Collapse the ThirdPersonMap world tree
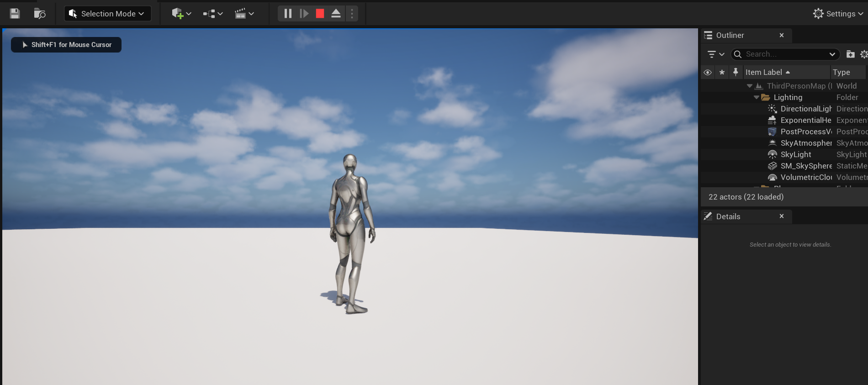This screenshot has width=868, height=385. click(749, 86)
